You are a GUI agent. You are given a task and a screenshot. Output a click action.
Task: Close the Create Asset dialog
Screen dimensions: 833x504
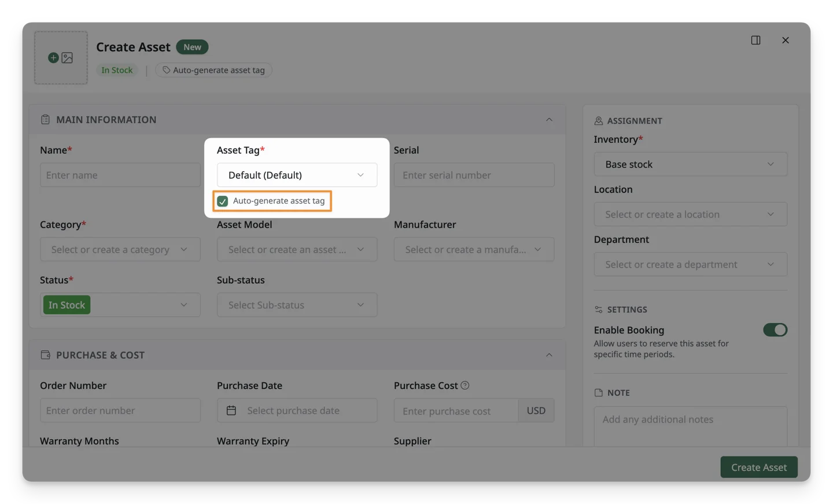(x=785, y=40)
